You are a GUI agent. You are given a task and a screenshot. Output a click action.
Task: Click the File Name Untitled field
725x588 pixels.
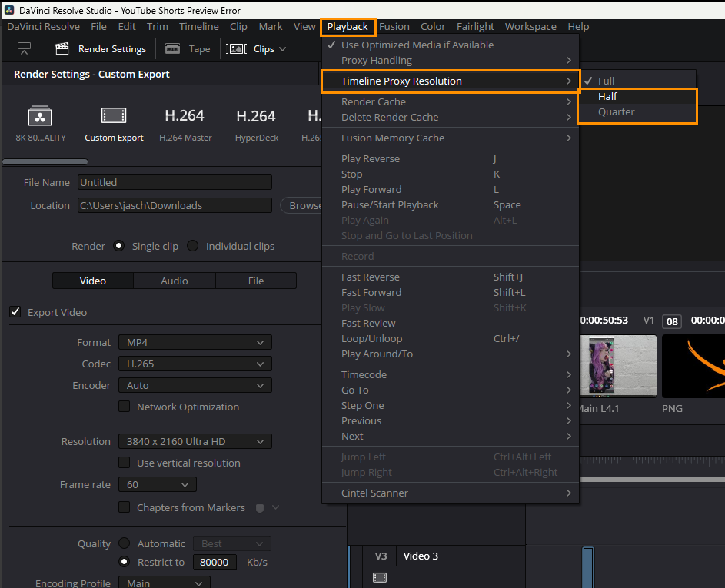pos(175,182)
